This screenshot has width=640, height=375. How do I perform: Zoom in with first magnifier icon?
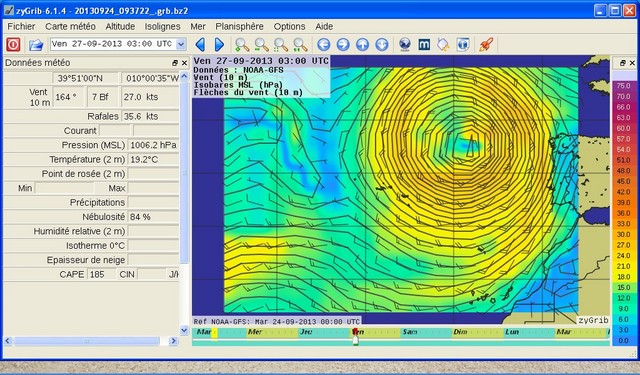pyautogui.click(x=242, y=44)
